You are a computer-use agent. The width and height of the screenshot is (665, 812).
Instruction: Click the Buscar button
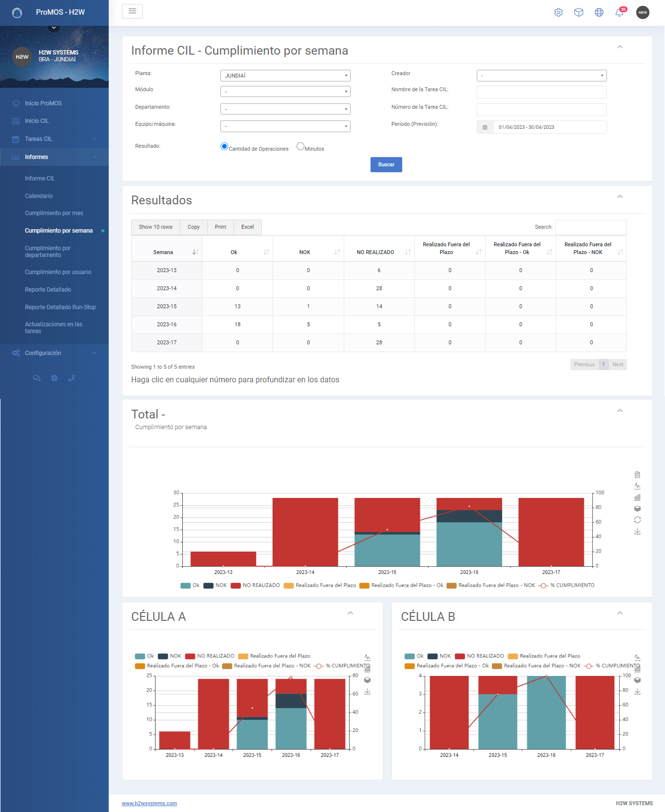[386, 165]
